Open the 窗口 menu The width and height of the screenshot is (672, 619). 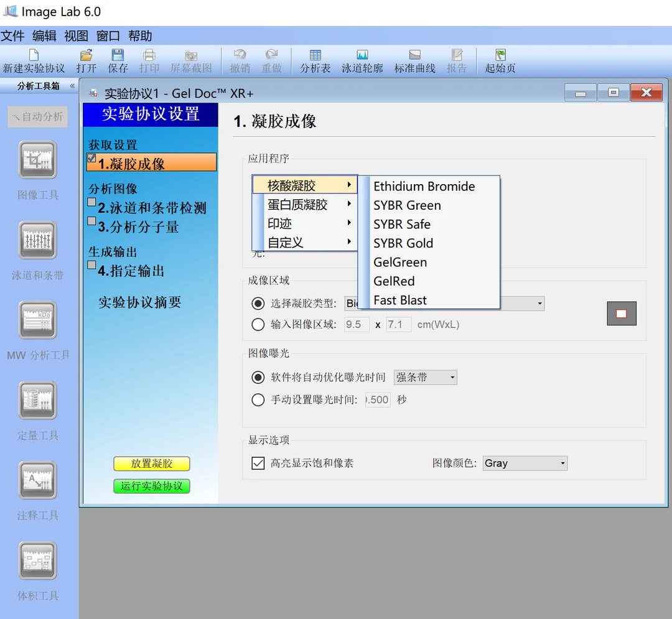point(108,35)
